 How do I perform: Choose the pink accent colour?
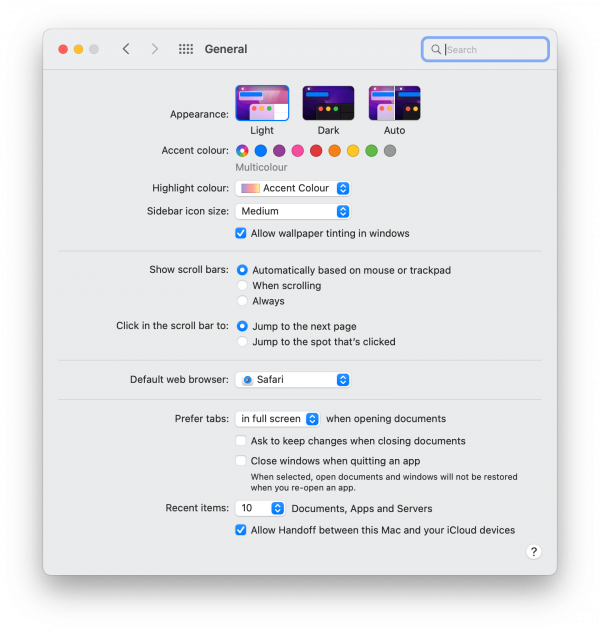point(298,151)
